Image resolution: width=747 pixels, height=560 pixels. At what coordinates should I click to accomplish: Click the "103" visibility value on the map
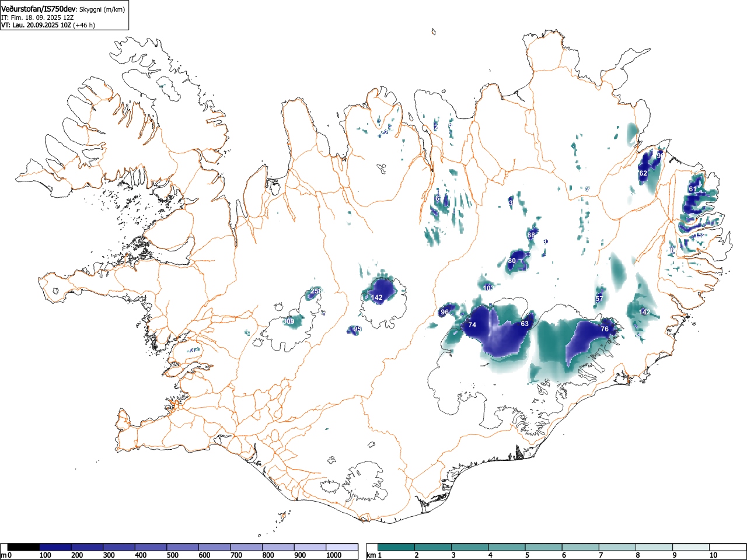click(x=489, y=288)
